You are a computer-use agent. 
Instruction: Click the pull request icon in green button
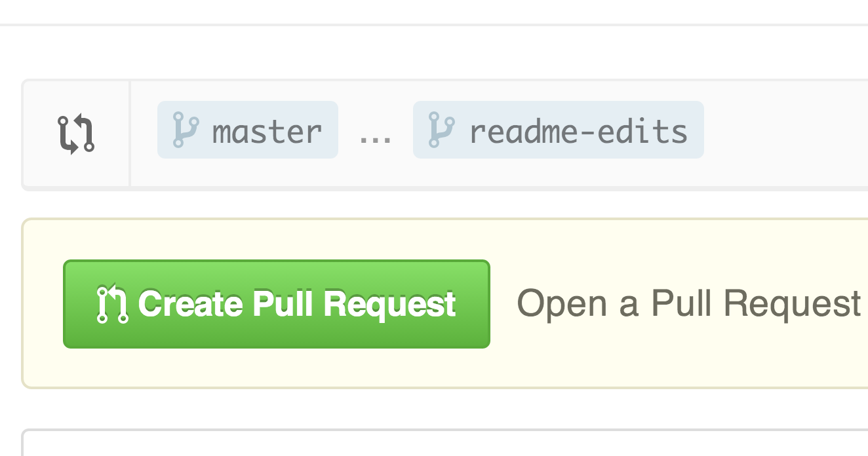coord(112,304)
